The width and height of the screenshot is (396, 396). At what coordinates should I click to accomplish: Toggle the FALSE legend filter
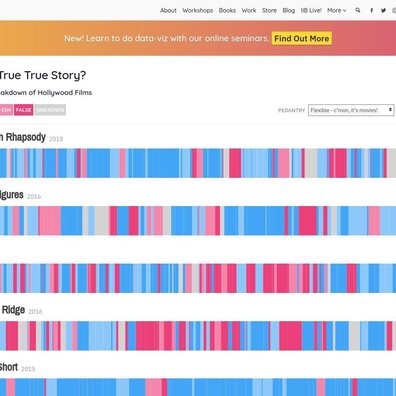point(23,110)
